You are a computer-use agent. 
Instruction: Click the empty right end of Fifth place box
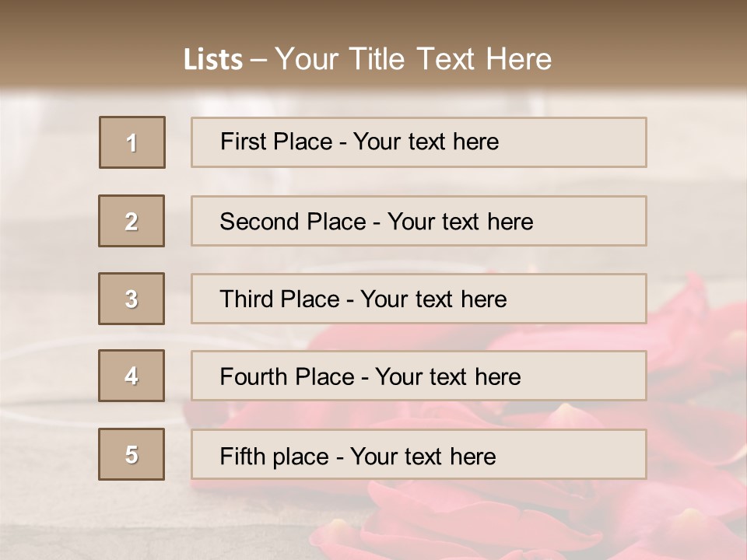coord(591,454)
